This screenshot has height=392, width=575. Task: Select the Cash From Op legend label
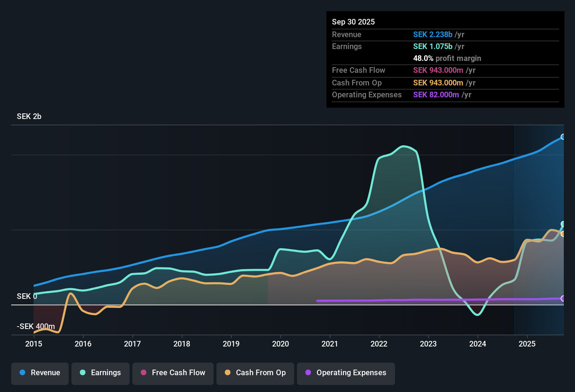click(x=261, y=372)
